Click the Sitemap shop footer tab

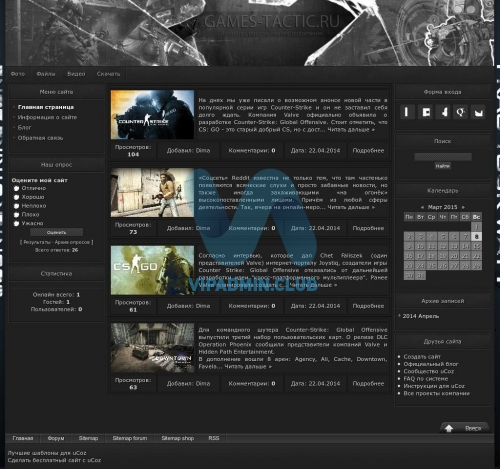tap(178, 438)
